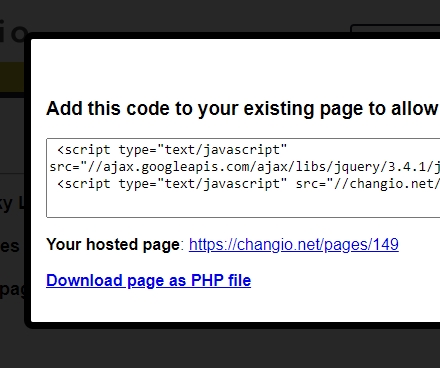
Task: Click the dimmed "ky L" text fragment at the left
Action: (12, 203)
